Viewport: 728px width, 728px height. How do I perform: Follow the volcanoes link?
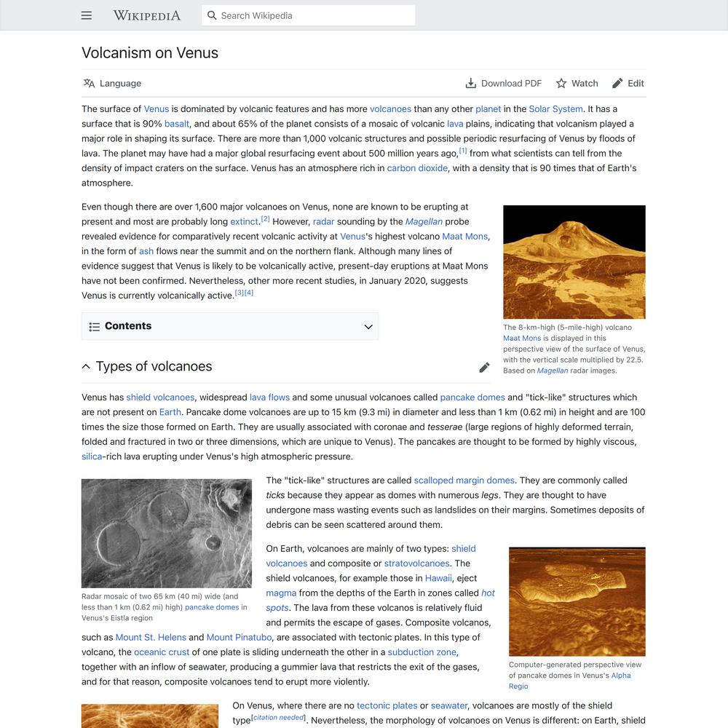390,108
